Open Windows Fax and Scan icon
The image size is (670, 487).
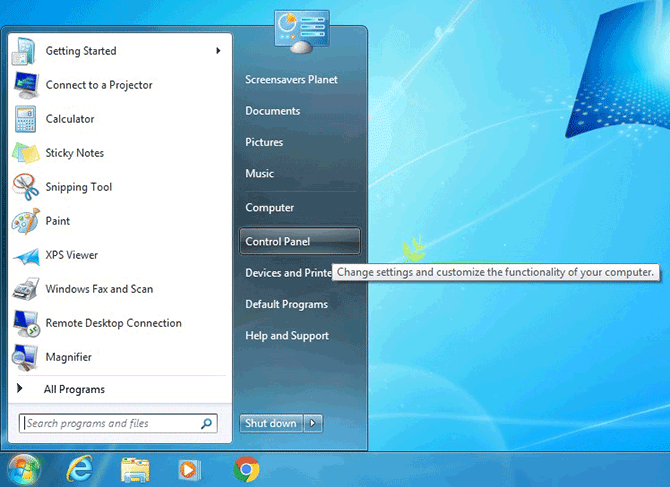26,289
